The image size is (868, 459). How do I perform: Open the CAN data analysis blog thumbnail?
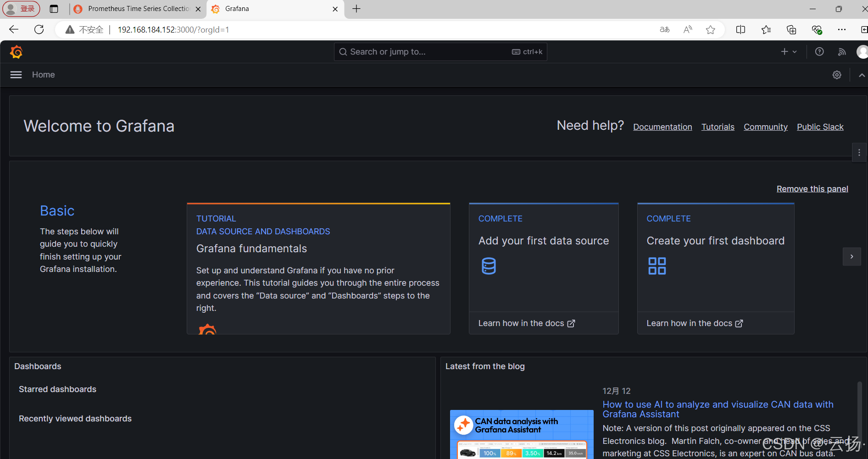click(522, 434)
